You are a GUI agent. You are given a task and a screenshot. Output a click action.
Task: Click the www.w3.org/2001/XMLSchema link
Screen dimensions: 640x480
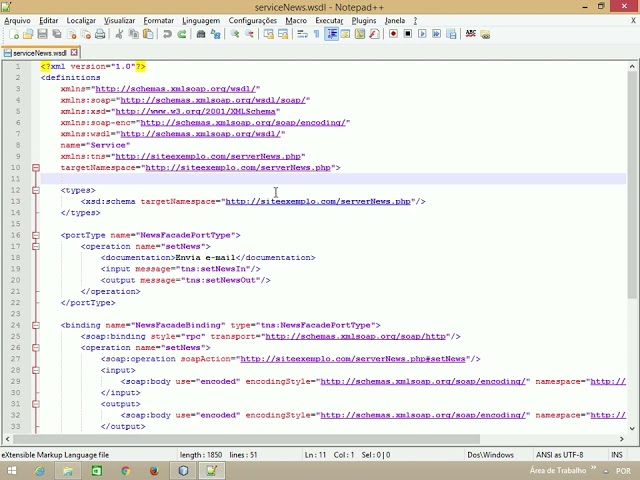point(196,111)
